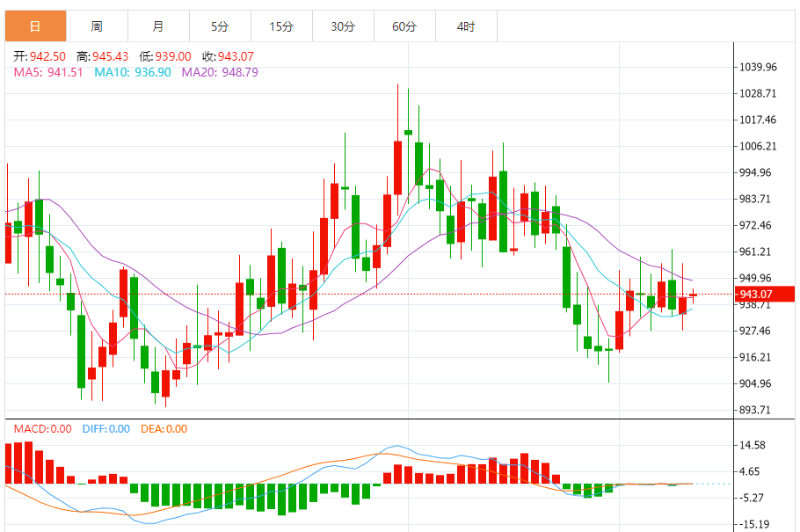Select the 日 daily chart tab
The image size is (800, 532).
pos(36,26)
